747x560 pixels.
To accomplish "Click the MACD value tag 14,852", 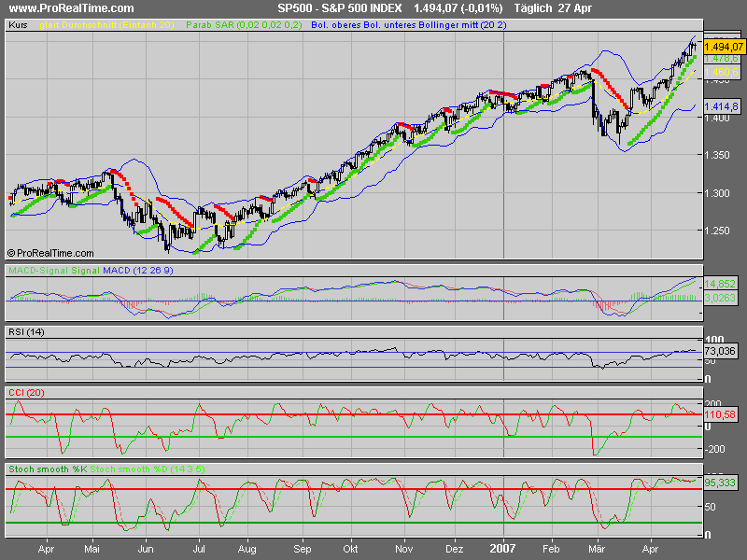I will (x=720, y=284).
